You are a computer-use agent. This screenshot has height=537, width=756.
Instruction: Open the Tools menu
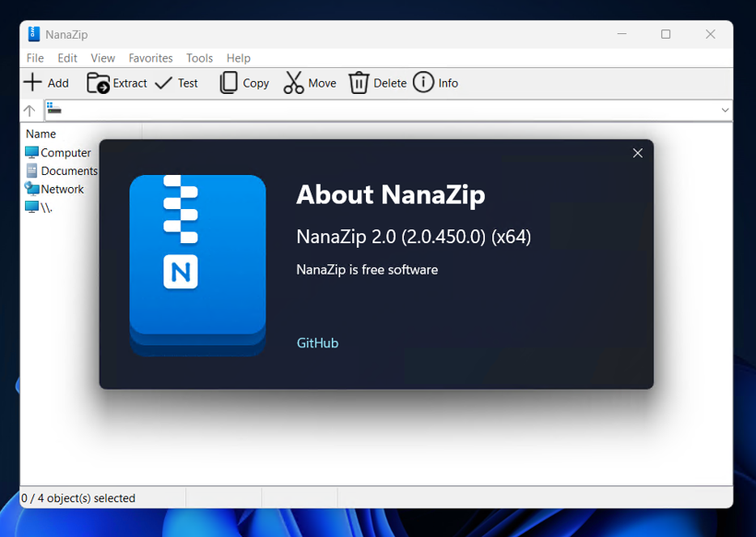(x=199, y=58)
